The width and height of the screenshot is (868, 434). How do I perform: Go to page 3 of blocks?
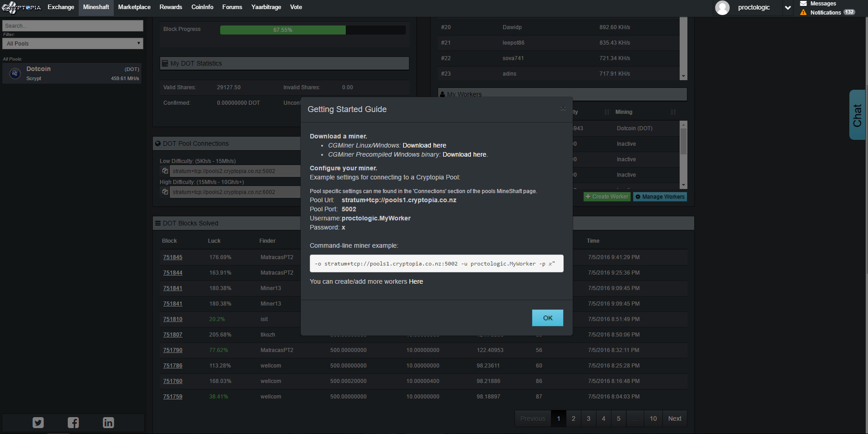pyautogui.click(x=589, y=419)
